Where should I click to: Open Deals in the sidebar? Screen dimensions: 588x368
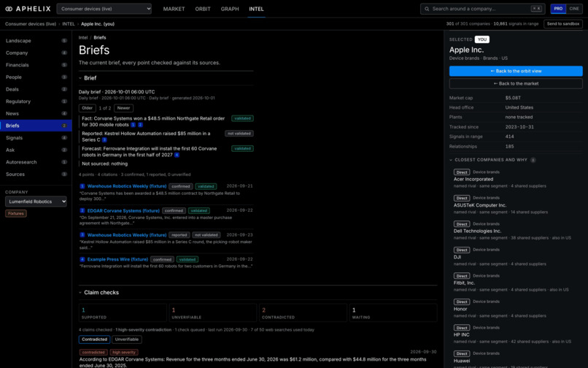pyautogui.click(x=36, y=89)
